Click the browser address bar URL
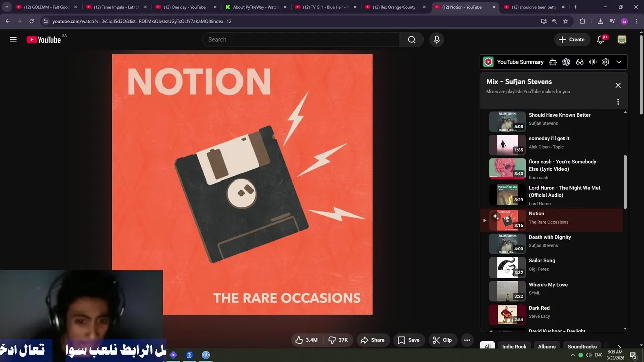Screen dimensions: 644x362 point(142,21)
